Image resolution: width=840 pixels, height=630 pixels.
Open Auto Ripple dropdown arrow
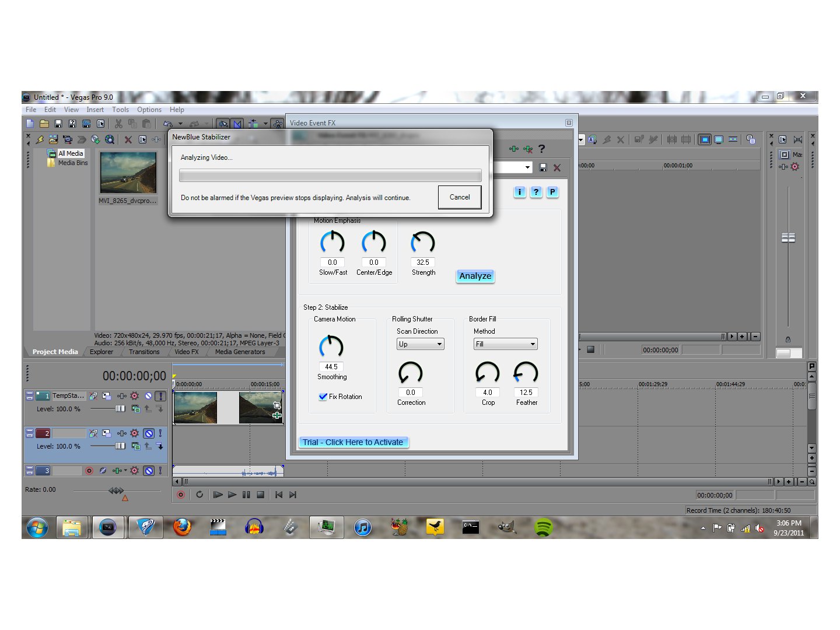[x=265, y=124]
